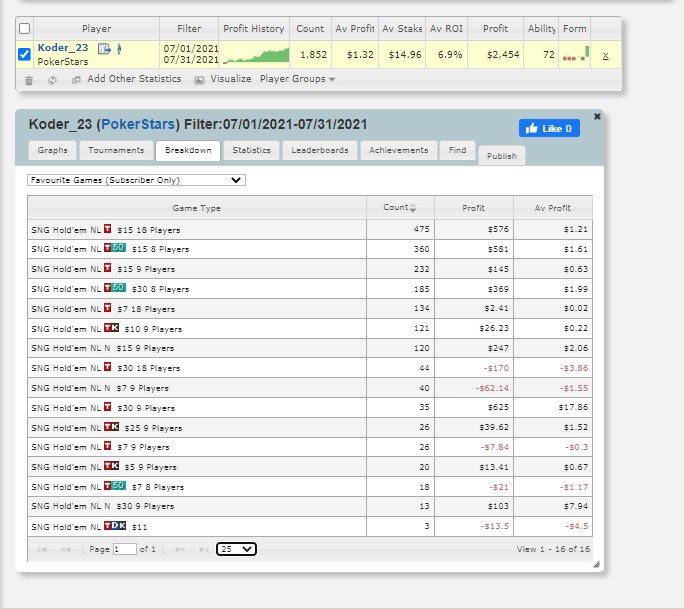Image resolution: width=684 pixels, height=609 pixels.
Task: Remove the Koder_23 row with the x link
Action: (605, 55)
